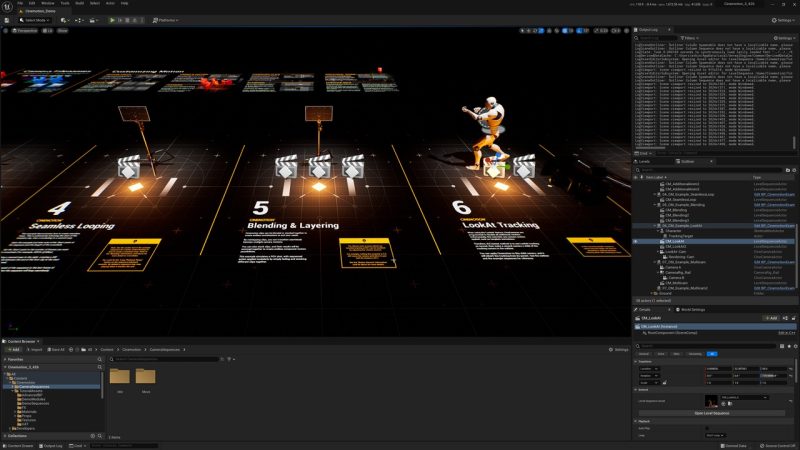Click the stop playback button

(127, 20)
